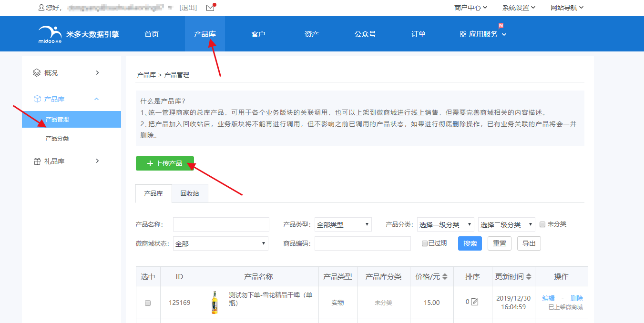Expand the 礼品库 sidebar chevron
644x323 pixels.
97,161
